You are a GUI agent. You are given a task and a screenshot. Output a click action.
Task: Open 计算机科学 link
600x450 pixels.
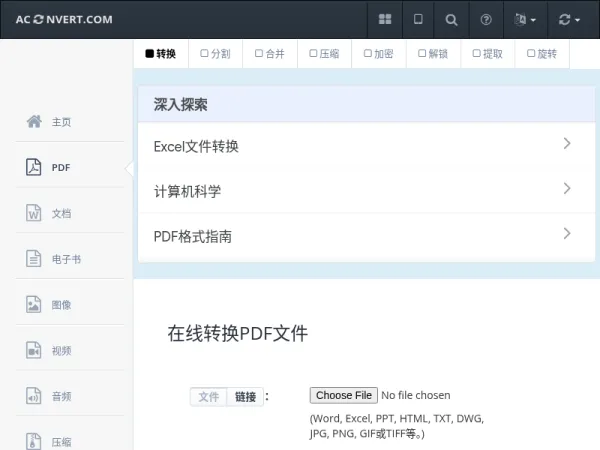coord(187,191)
